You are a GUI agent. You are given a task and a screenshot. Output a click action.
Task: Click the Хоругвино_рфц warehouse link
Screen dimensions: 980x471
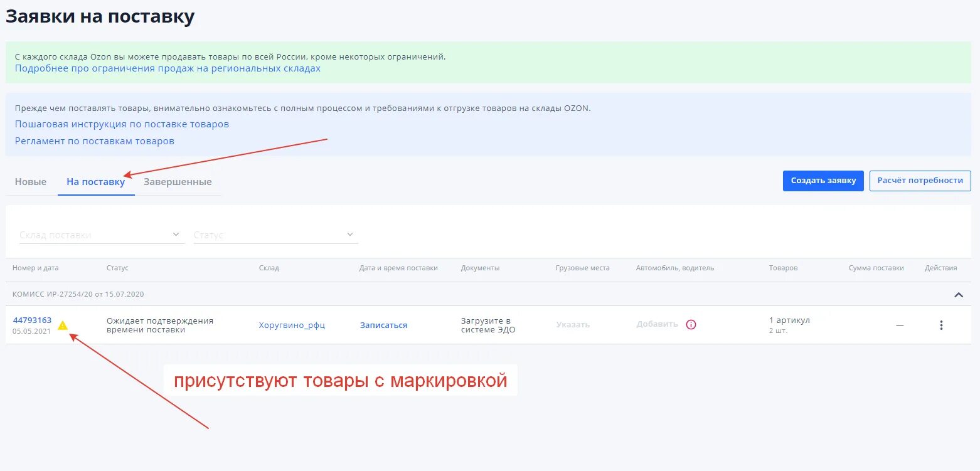pyautogui.click(x=292, y=325)
